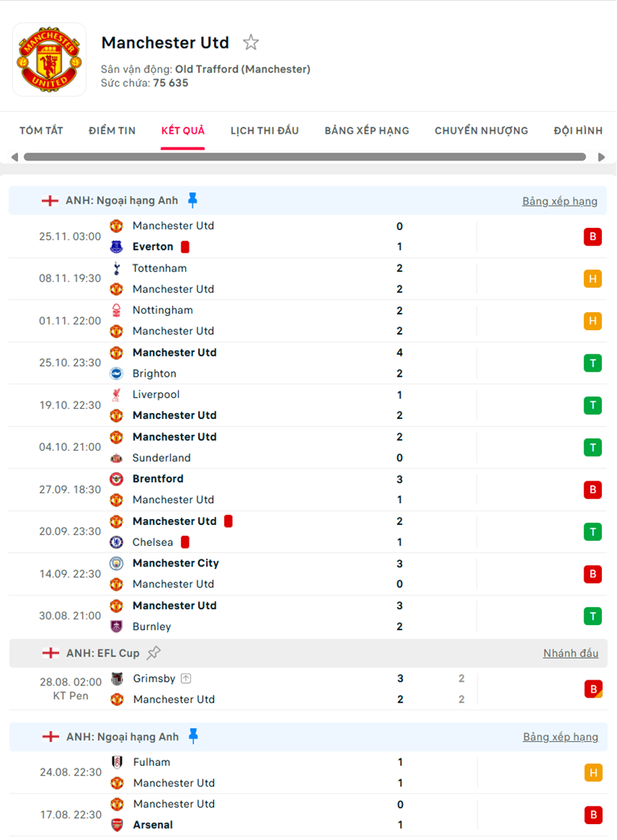This screenshot has width=617, height=840.
Task: Click the red B result badge for Everton match
Action: [x=592, y=237]
